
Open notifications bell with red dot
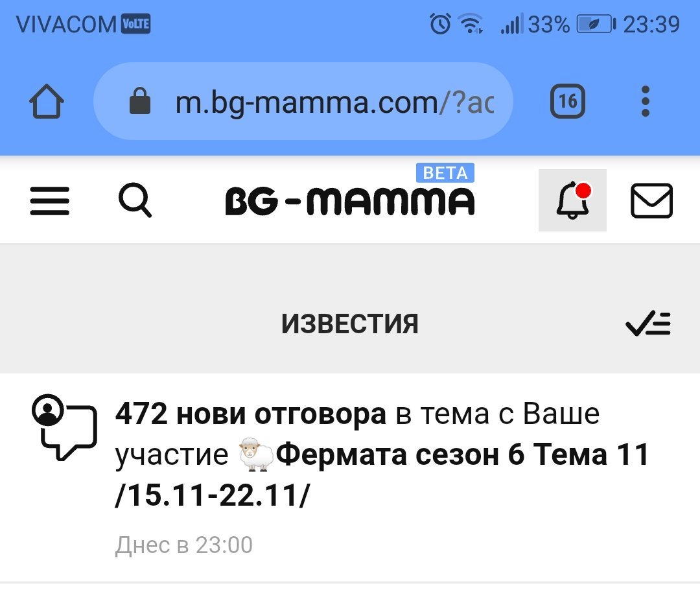(x=572, y=200)
